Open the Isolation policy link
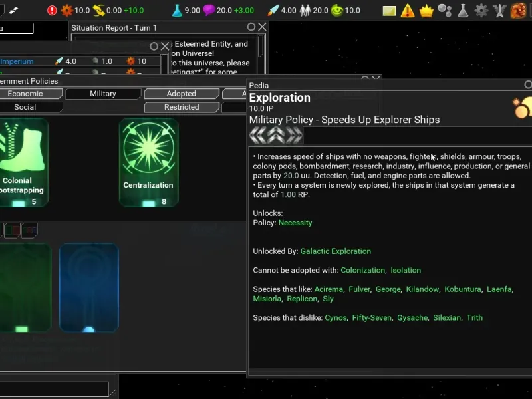Screen dimensions: 532x399 (x=406, y=271)
